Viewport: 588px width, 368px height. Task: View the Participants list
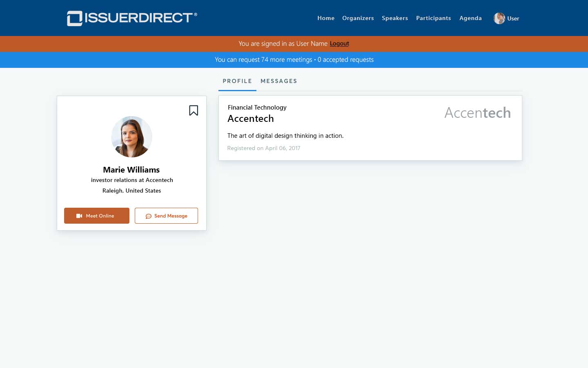(x=434, y=18)
